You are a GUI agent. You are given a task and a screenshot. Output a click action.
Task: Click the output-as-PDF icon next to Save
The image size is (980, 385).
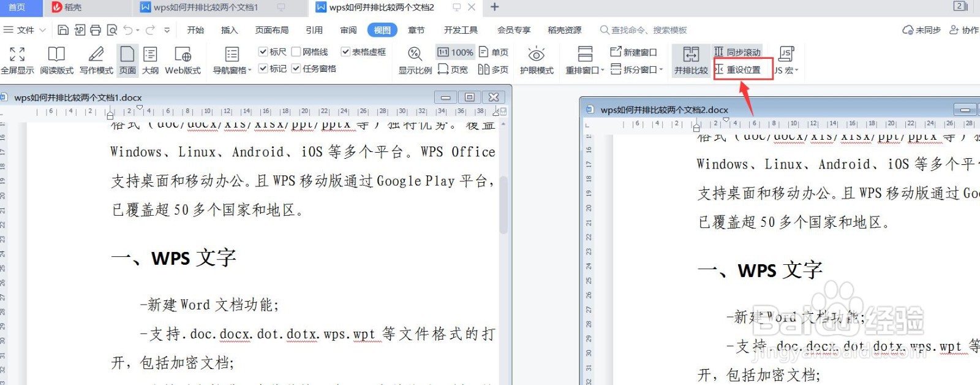click(x=80, y=29)
